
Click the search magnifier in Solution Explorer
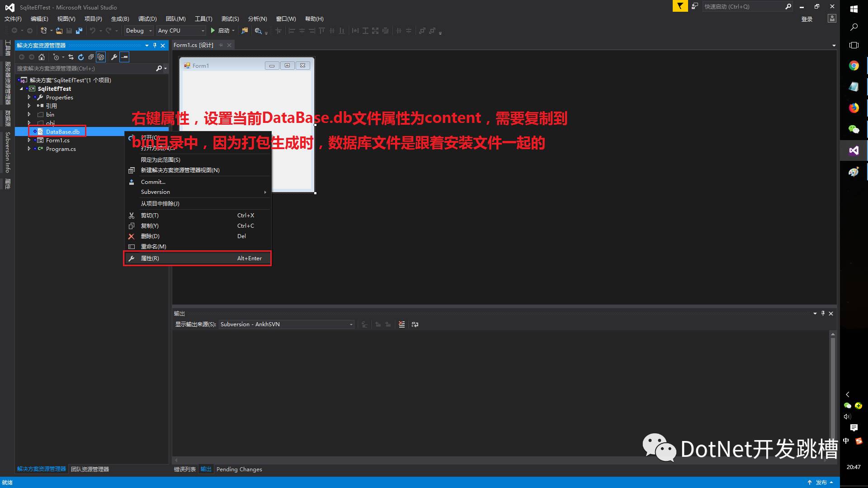(159, 68)
